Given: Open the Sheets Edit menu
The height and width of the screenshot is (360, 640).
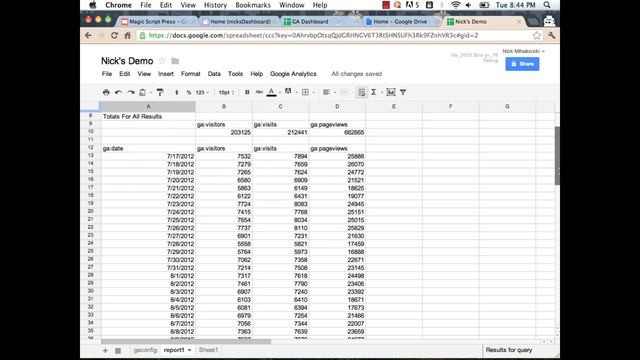Looking at the screenshot, I should (x=124, y=74).
